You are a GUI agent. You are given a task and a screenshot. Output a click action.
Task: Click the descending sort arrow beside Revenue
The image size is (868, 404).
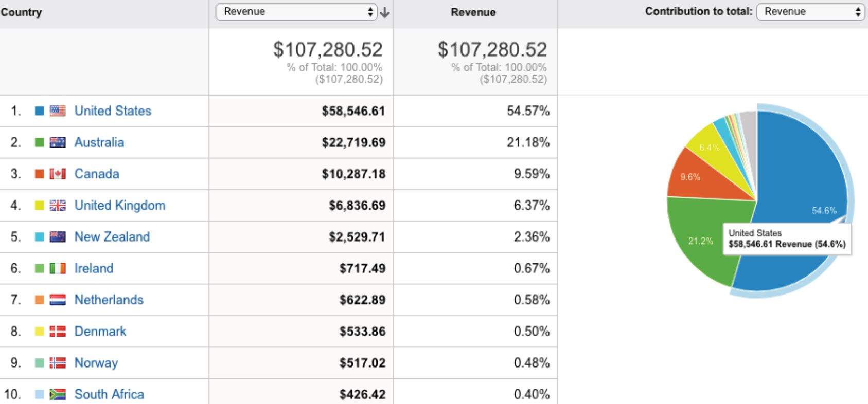click(385, 12)
